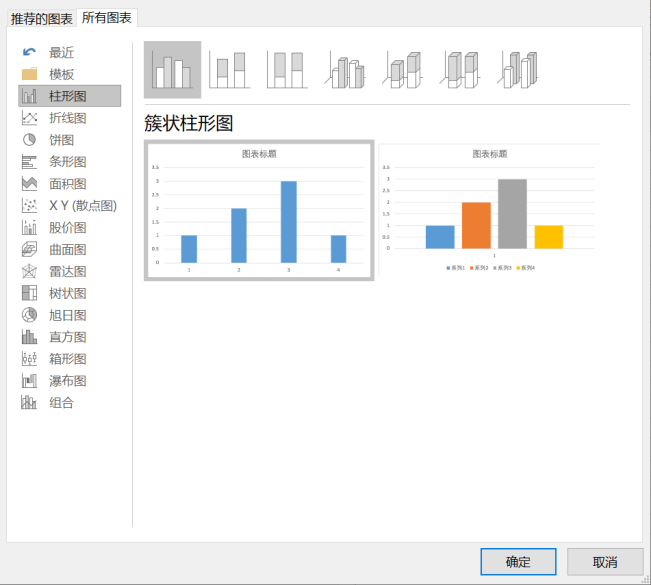Pick X Y (散点图) chart type
The image size is (651, 585).
point(82,206)
